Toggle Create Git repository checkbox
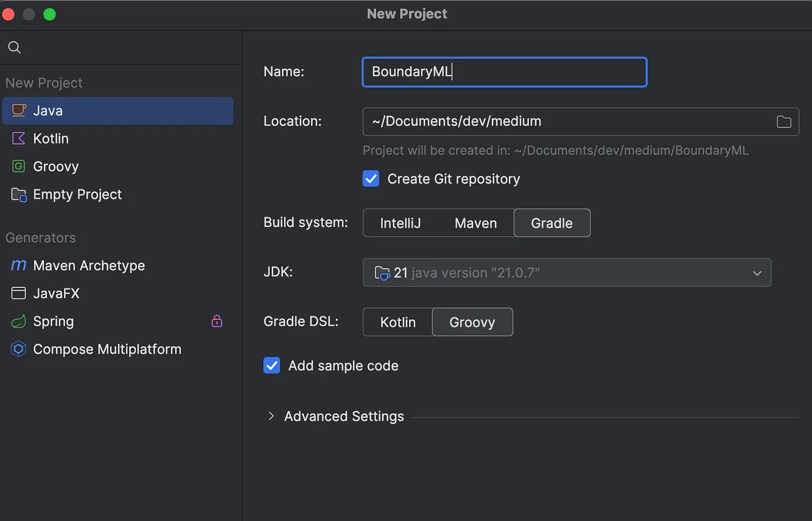This screenshot has height=521, width=812. [x=371, y=178]
